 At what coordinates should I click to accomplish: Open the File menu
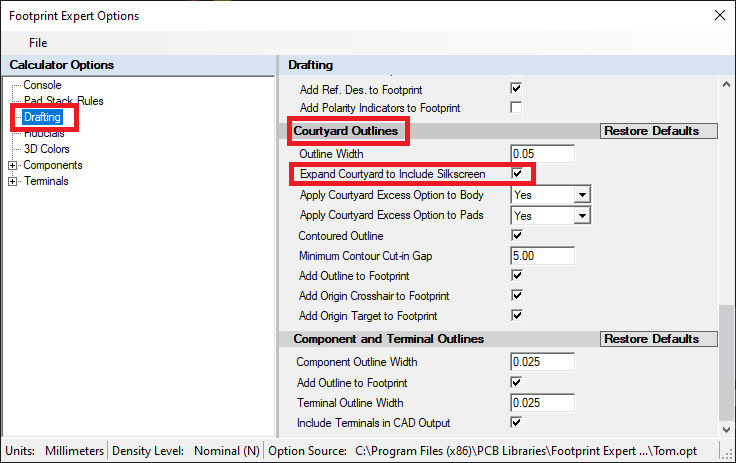coord(38,43)
